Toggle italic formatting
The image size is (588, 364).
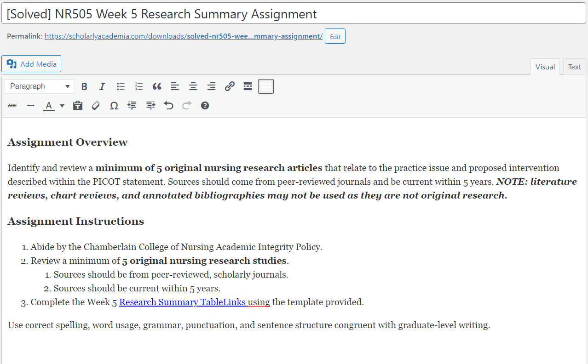pos(102,86)
